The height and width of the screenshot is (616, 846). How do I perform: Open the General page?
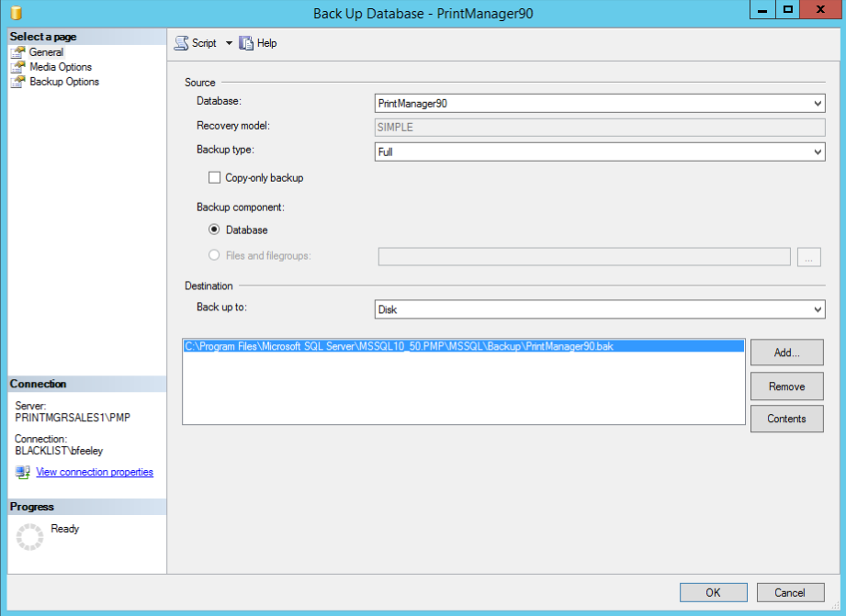point(47,52)
